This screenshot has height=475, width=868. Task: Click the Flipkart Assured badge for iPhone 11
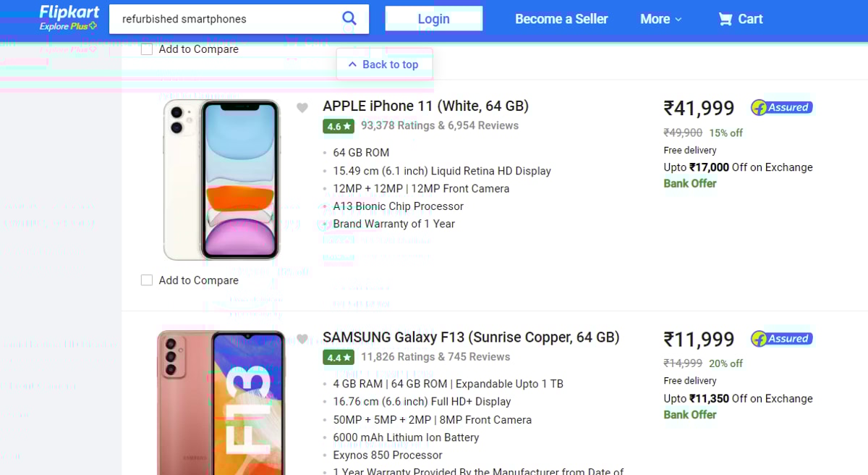point(781,106)
